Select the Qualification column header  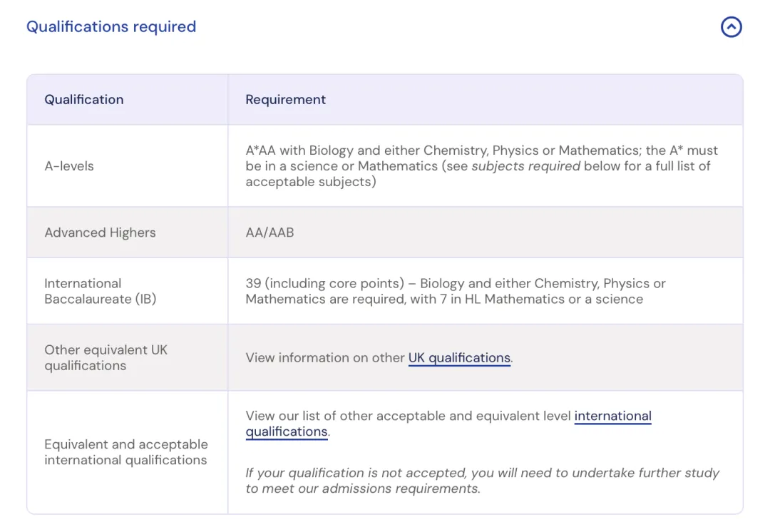[84, 100]
